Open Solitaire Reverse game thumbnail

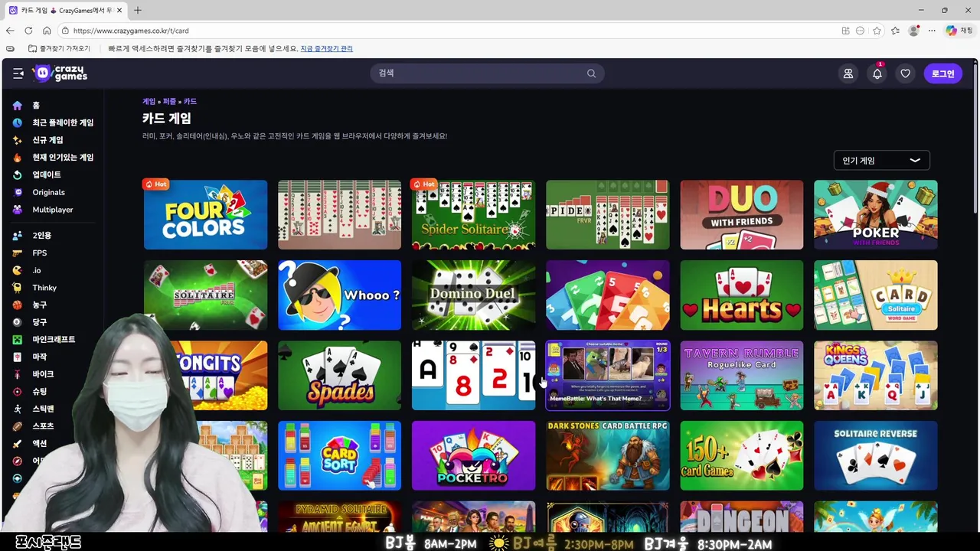tap(875, 456)
